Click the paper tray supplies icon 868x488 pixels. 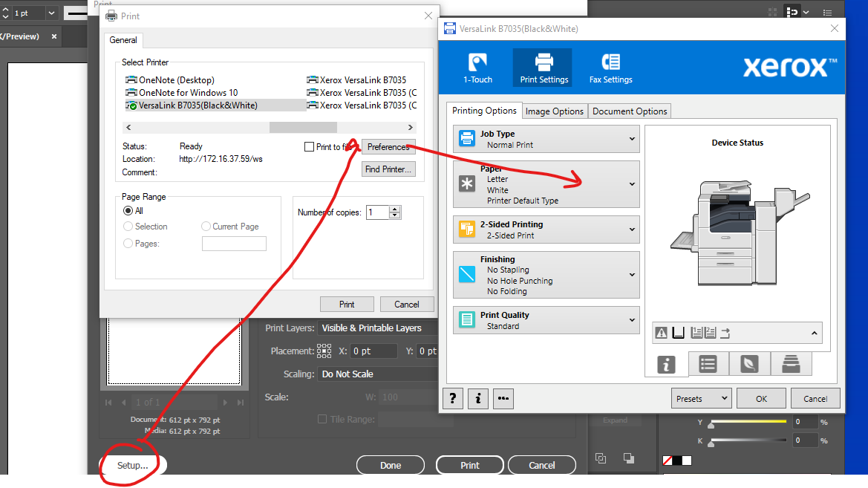(x=791, y=363)
